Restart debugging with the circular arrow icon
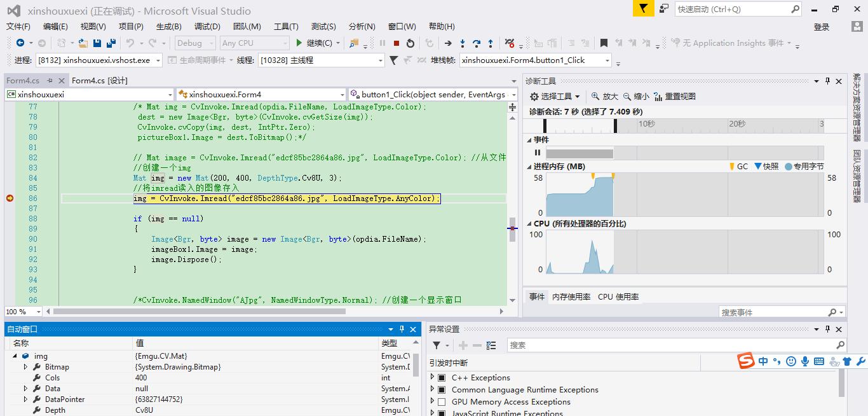Screen dimensions: 868x416 point(410,43)
